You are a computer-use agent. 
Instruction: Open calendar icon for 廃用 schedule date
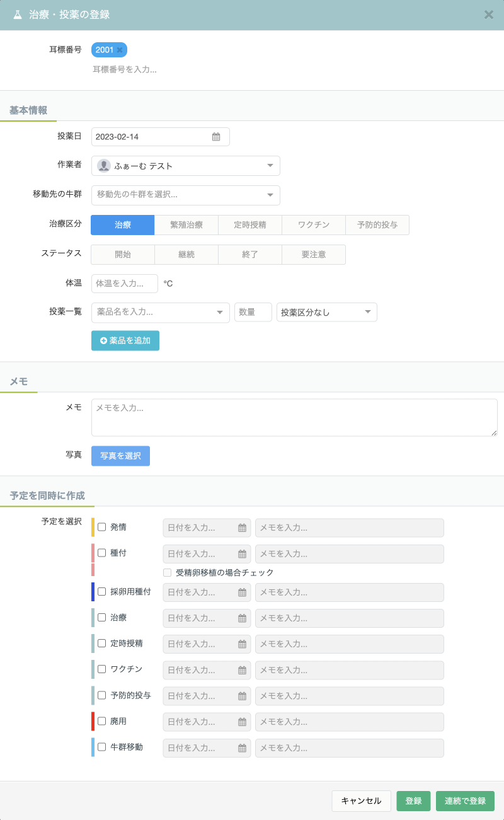pos(242,722)
